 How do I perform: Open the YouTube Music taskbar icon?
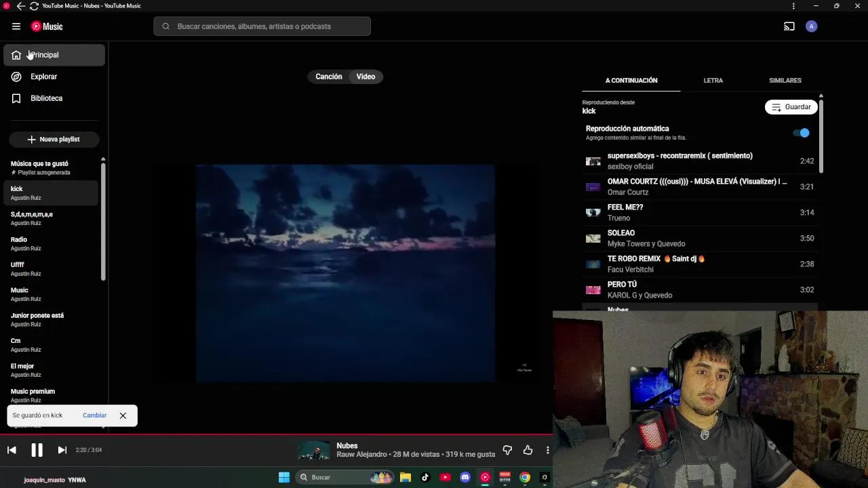[x=485, y=477]
